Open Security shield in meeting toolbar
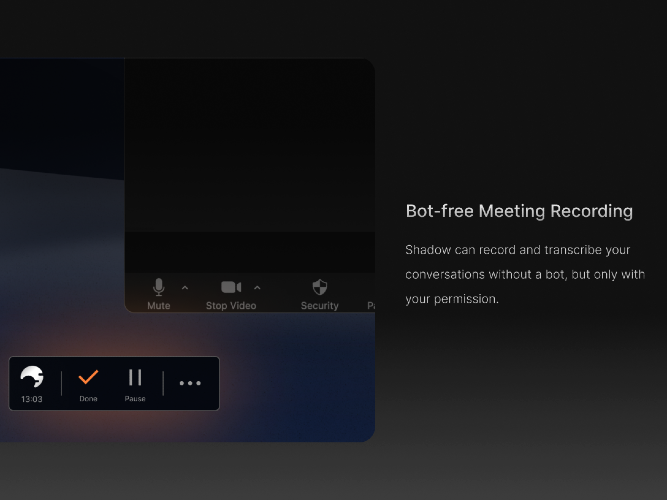This screenshot has width=667, height=500. click(319, 294)
